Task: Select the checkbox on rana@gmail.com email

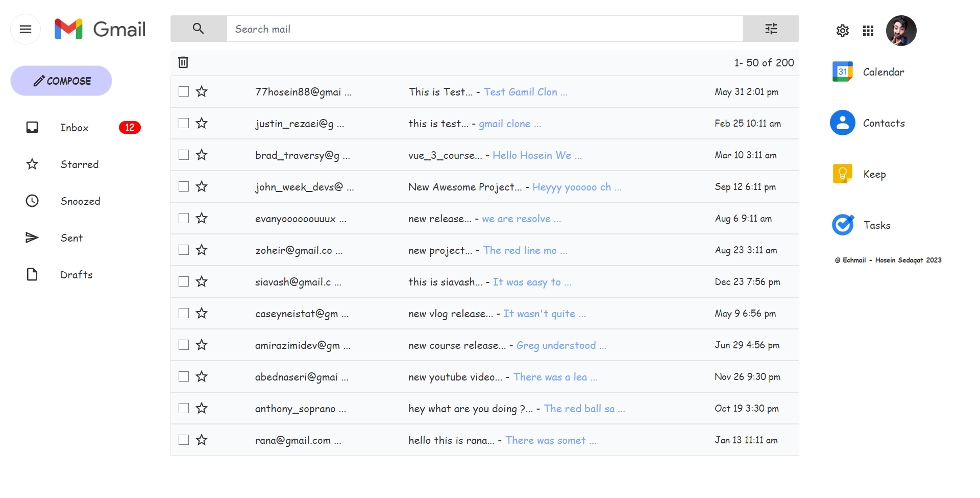Action: click(183, 440)
